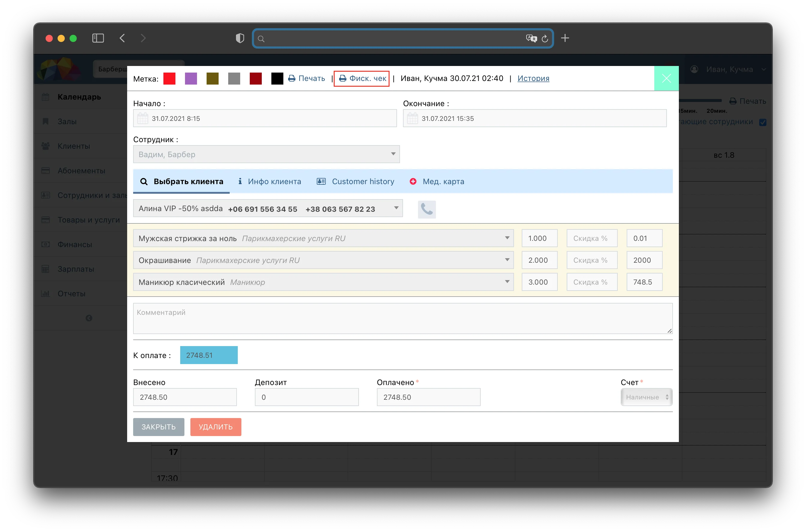This screenshot has width=806, height=532.
Task: Open the end date calendar picker icon
Action: 413,118
